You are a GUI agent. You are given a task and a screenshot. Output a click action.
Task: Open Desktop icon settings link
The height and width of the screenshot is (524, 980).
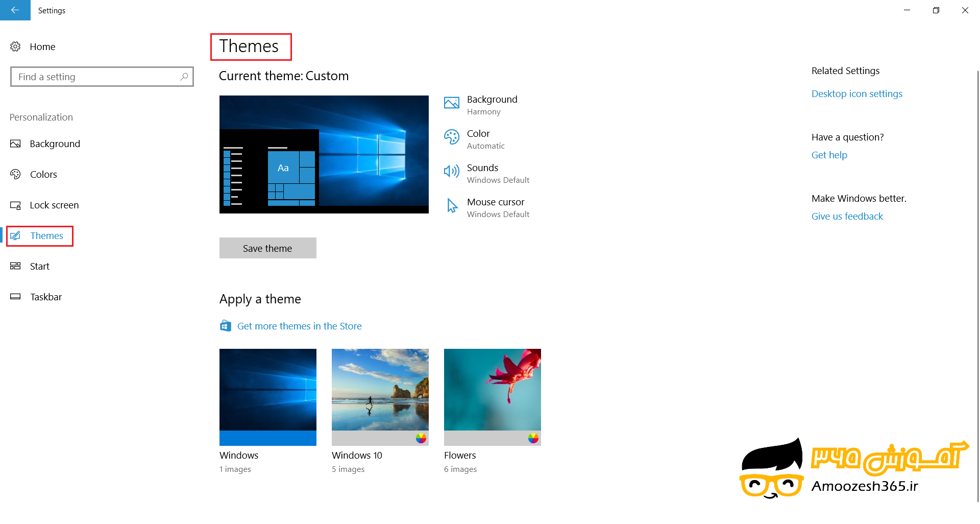point(856,93)
